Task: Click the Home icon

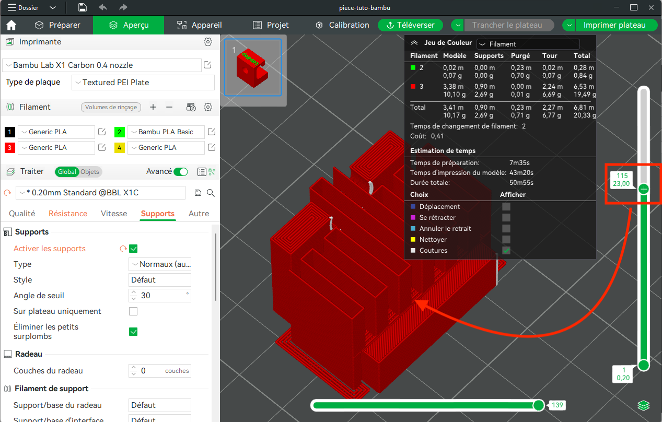Action: click(11, 25)
